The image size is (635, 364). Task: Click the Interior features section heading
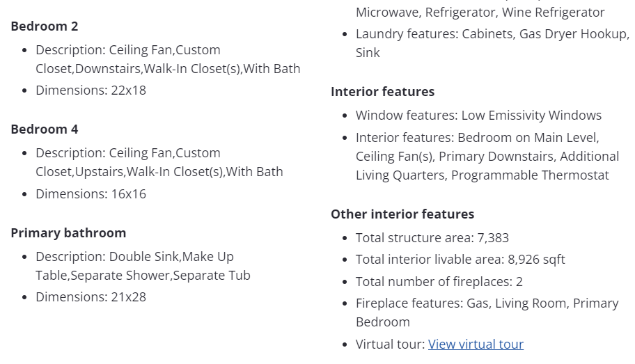(382, 92)
